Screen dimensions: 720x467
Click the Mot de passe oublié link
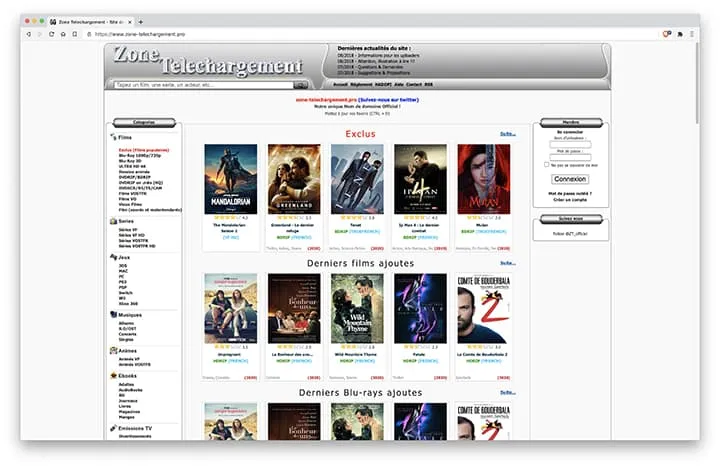tap(570, 194)
